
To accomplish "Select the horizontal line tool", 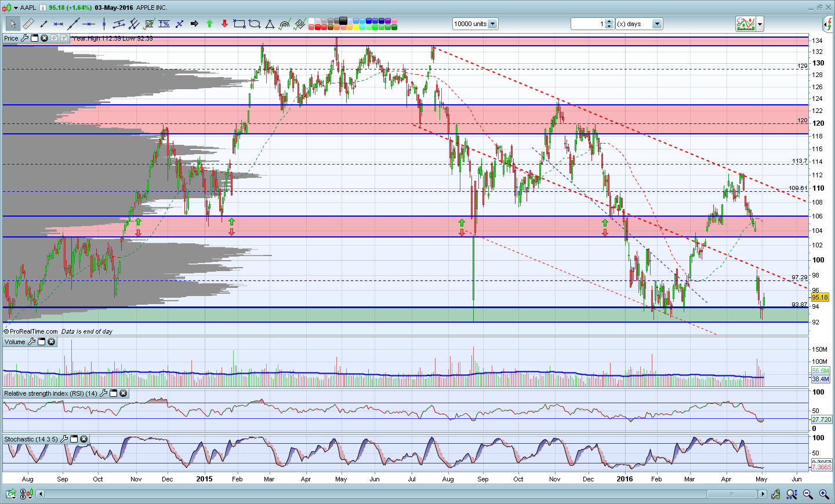I will 89,24.
